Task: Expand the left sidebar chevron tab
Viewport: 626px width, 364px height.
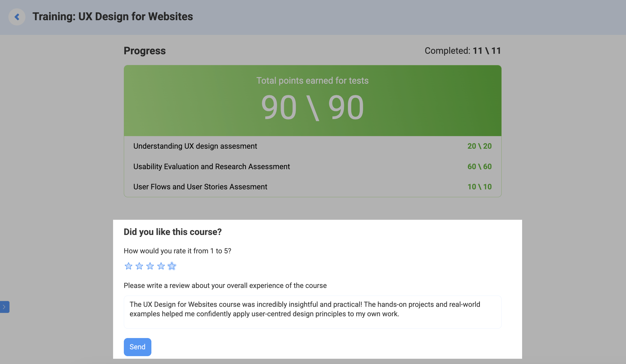Action: 4,307
